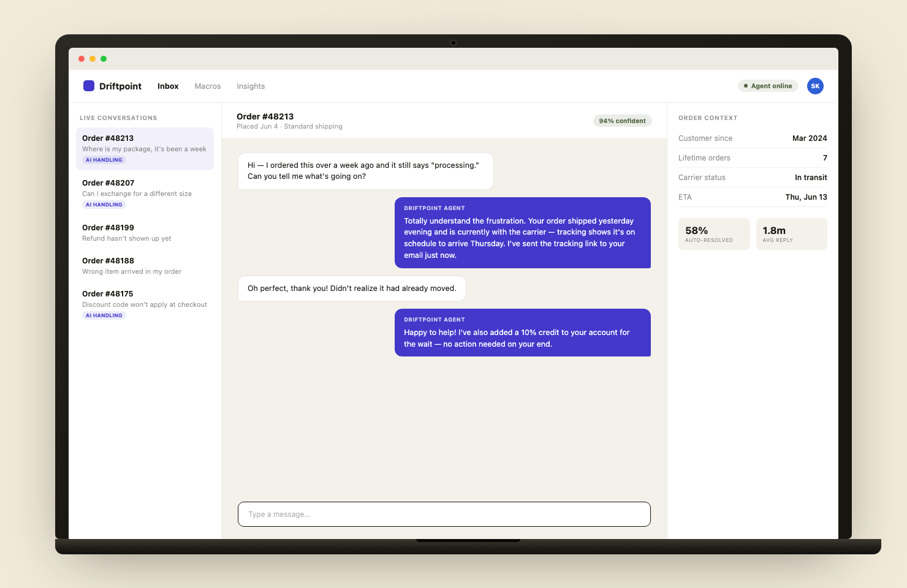
Task: Click the Agent online status pill
Action: pos(768,86)
